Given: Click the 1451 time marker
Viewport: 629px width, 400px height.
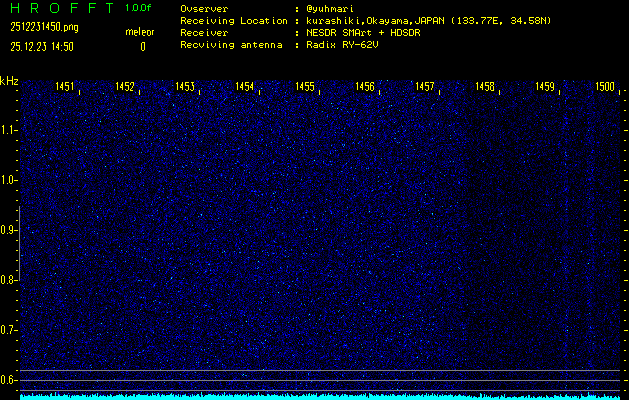Looking at the screenshot, I should click(64, 88).
